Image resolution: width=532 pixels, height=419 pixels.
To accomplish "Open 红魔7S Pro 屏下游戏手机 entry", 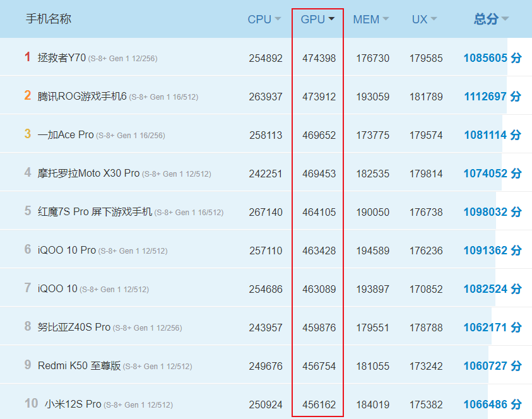I will (95, 212).
